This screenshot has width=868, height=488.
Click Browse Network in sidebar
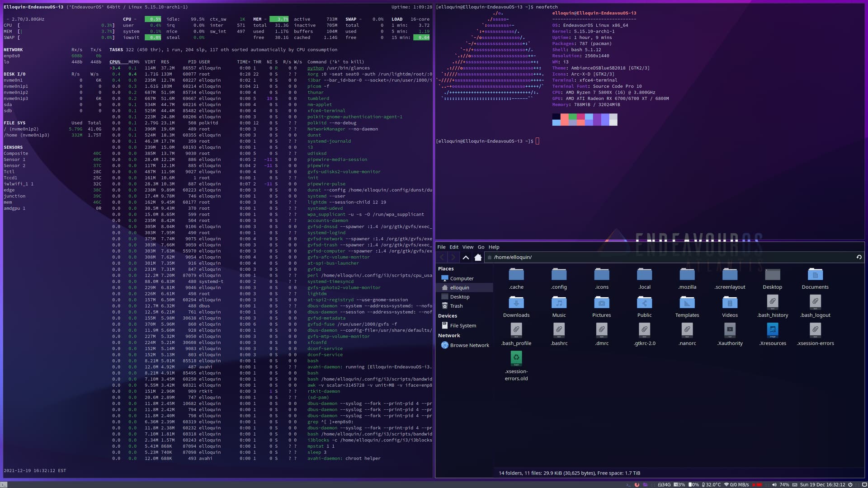(465, 345)
